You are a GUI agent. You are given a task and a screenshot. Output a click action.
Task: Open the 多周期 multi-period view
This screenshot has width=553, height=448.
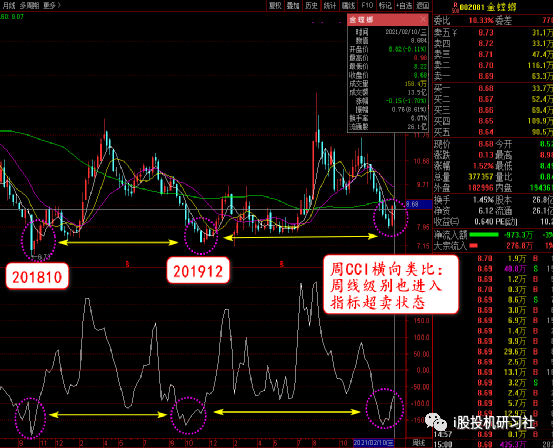(30, 5)
